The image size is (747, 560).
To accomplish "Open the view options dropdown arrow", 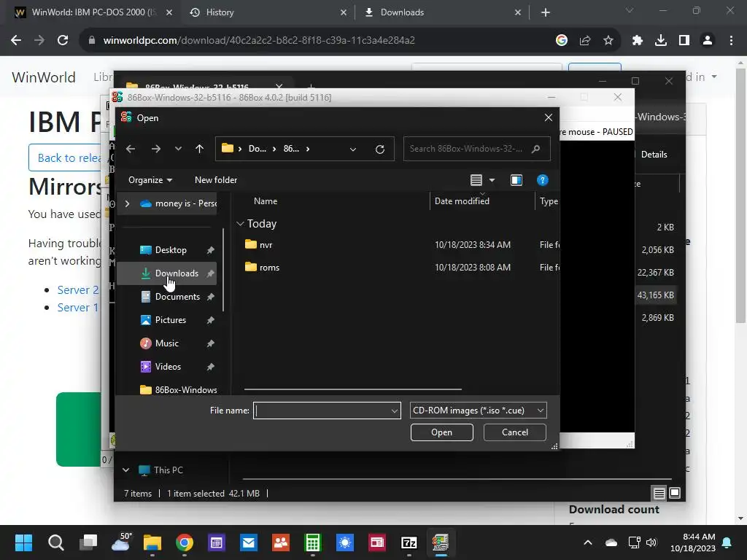I will pos(492,180).
